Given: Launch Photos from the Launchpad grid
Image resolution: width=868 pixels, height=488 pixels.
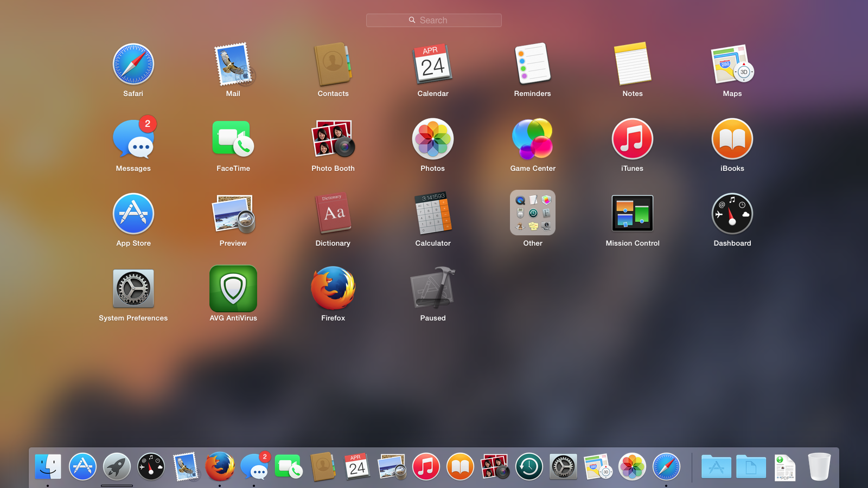Looking at the screenshot, I should [x=433, y=139].
